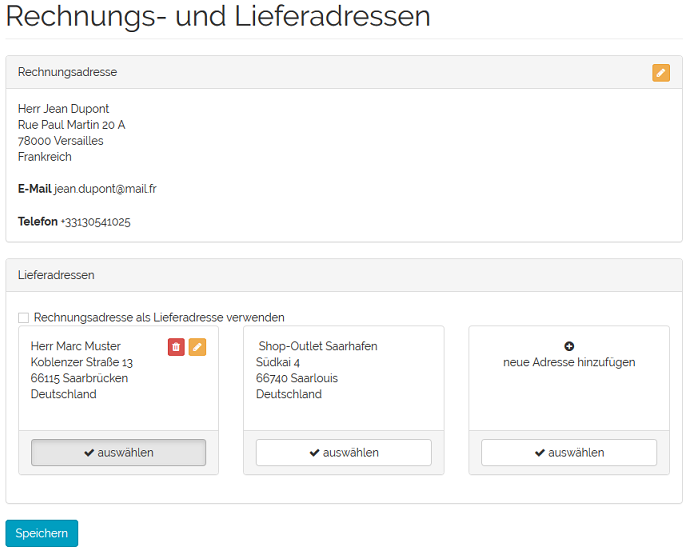This screenshot has height=552, width=688.
Task: Click the name Herr Jean Dupont
Action: 63,109
